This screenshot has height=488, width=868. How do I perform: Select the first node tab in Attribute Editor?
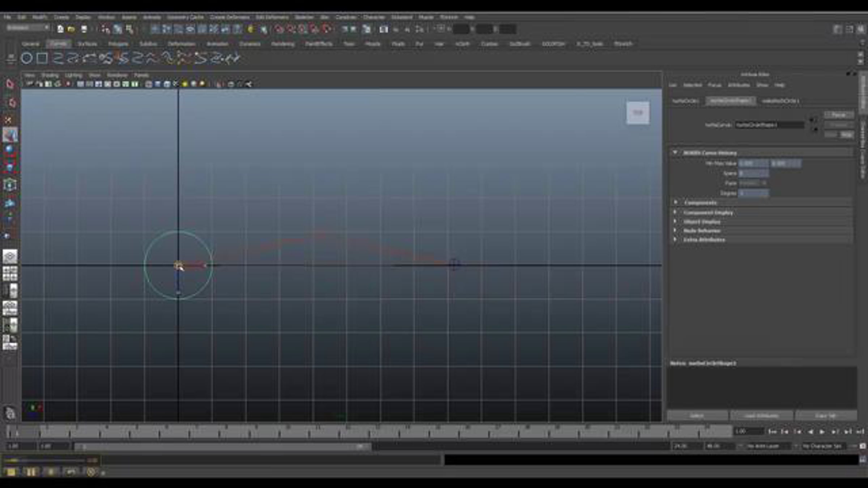coord(686,101)
